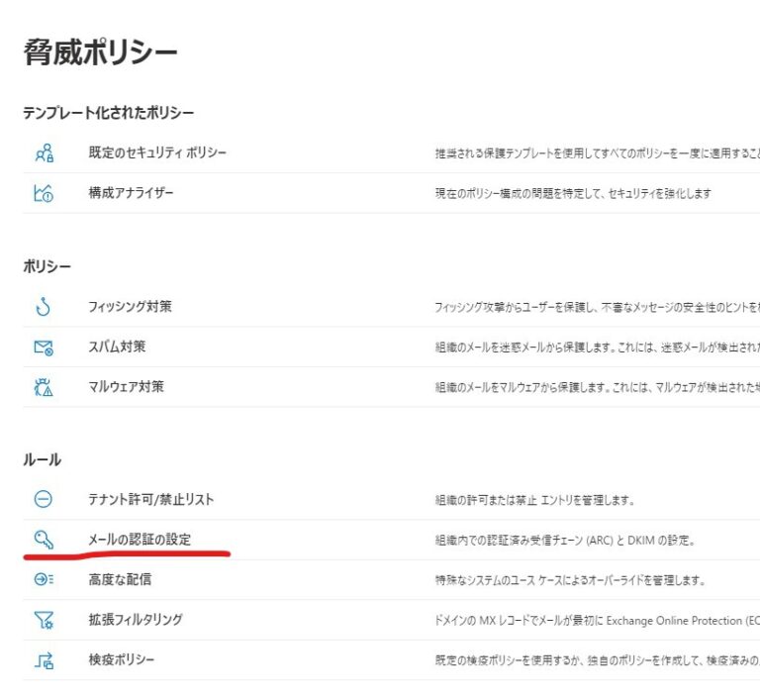Click the Enhanced filtering funnel icon
The height and width of the screenshot is (700, 760).
(x=44, y=620)
